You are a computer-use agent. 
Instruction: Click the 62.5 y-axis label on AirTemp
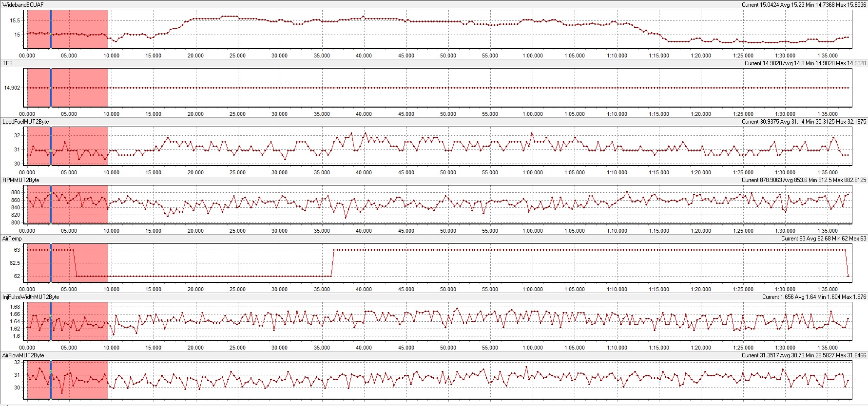[15, 263]
